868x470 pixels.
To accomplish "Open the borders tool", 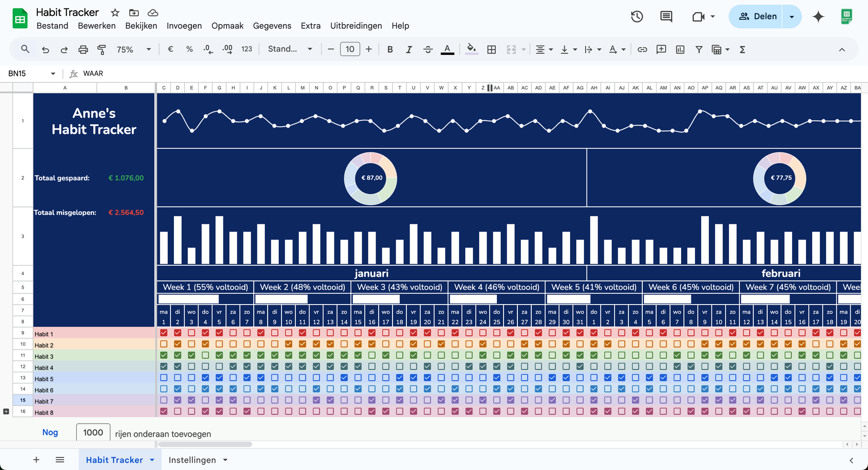I will [x=492, y=49].
